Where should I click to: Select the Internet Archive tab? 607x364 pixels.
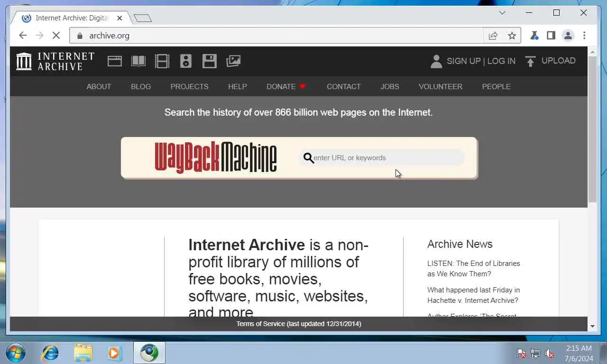pos(72,18)
